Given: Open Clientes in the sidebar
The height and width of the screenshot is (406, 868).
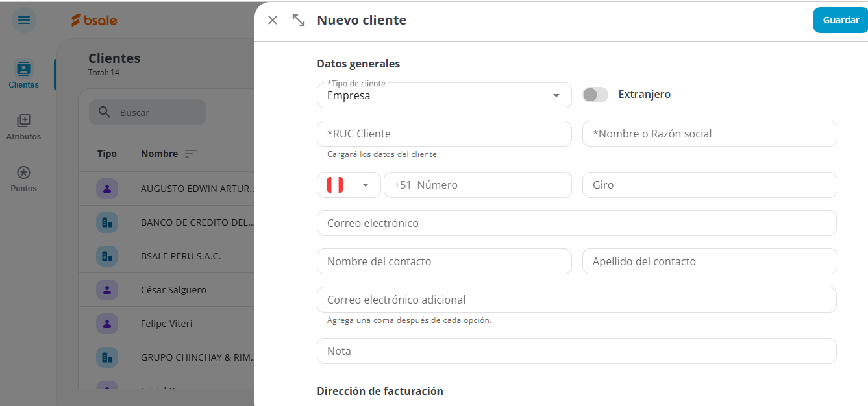Looking at the screenshot, I should coord(24,75).
